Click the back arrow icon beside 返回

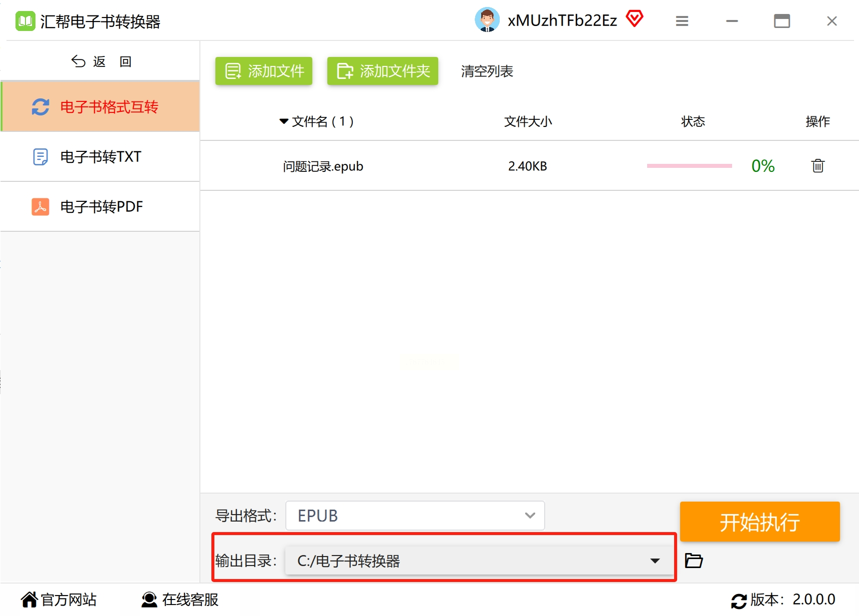click(78, 61)
